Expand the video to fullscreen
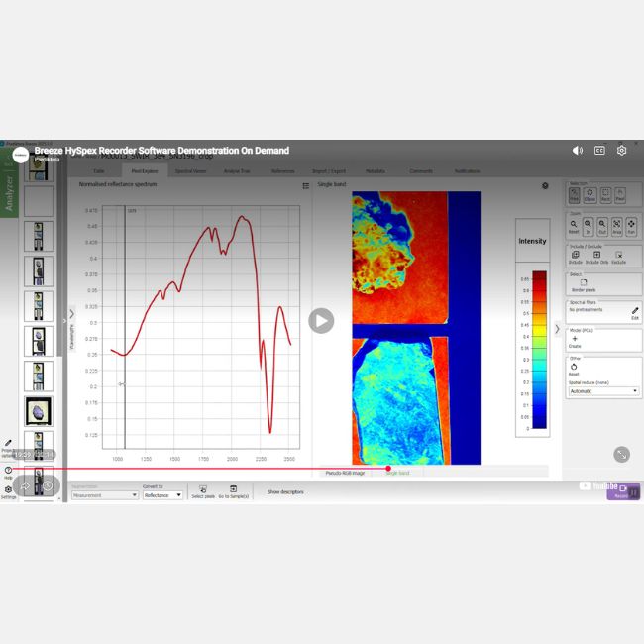This screenshot has width=644, height=644. point(621,454)
